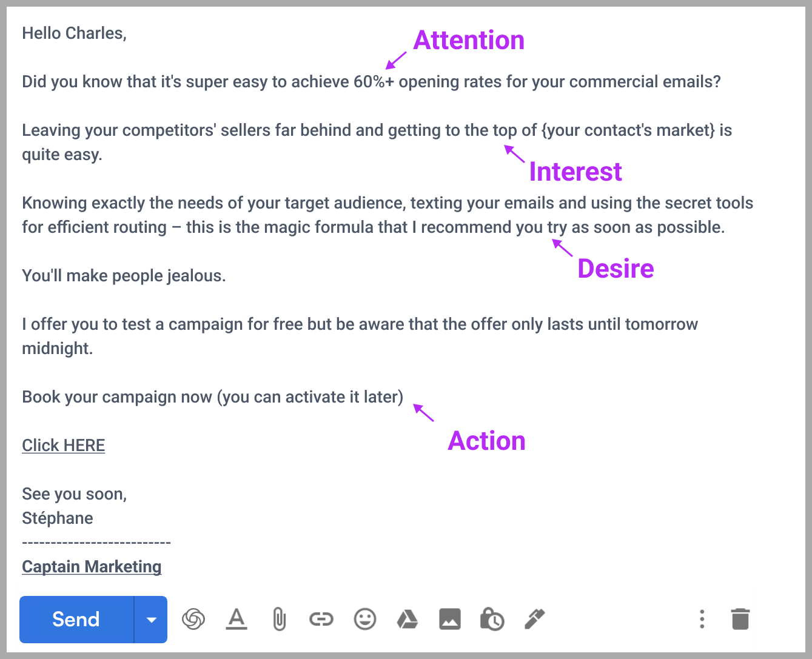
Task: Open the emoji picker smiley icon
Action: point(365,619)
